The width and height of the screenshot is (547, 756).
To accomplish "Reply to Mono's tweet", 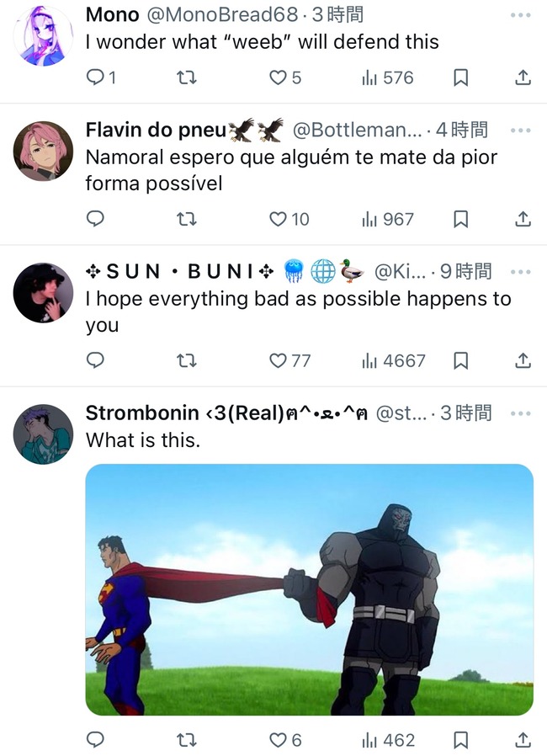I will pos(101,77).
